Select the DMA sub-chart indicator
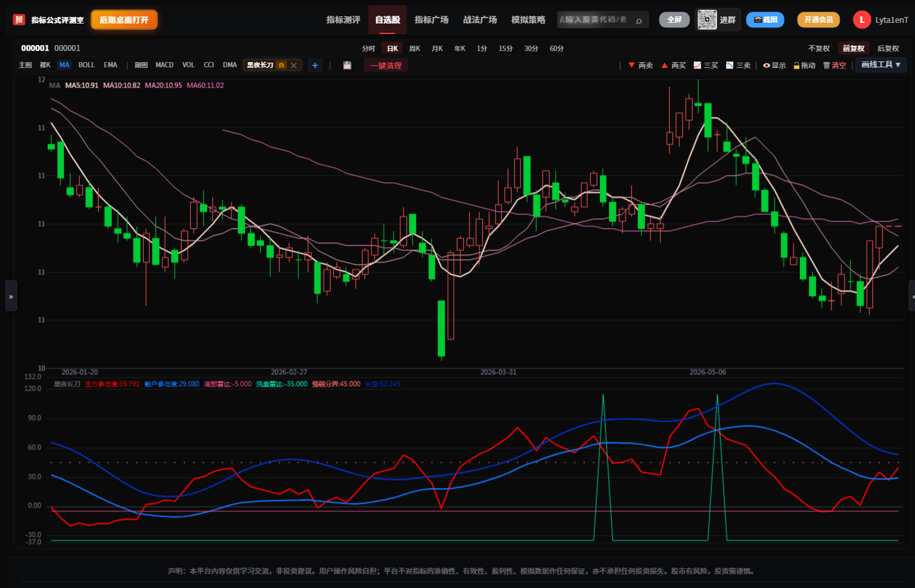 pyautogui.click(x=229, y=65)
